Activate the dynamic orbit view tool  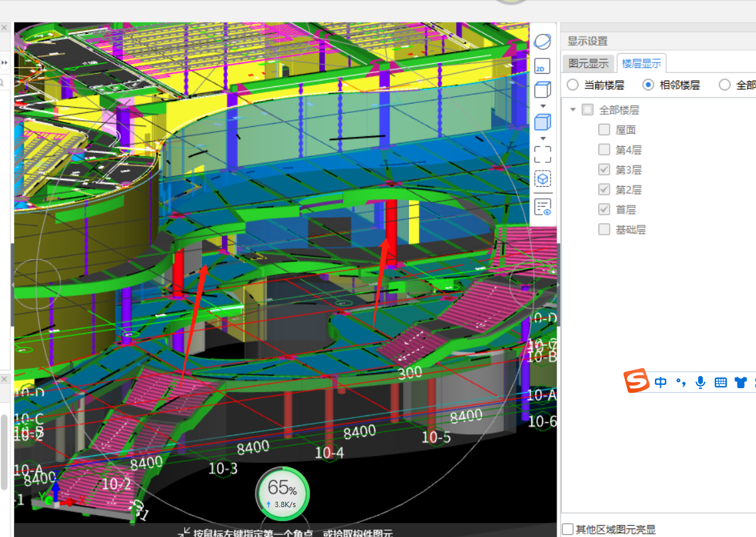coord(543,41)
